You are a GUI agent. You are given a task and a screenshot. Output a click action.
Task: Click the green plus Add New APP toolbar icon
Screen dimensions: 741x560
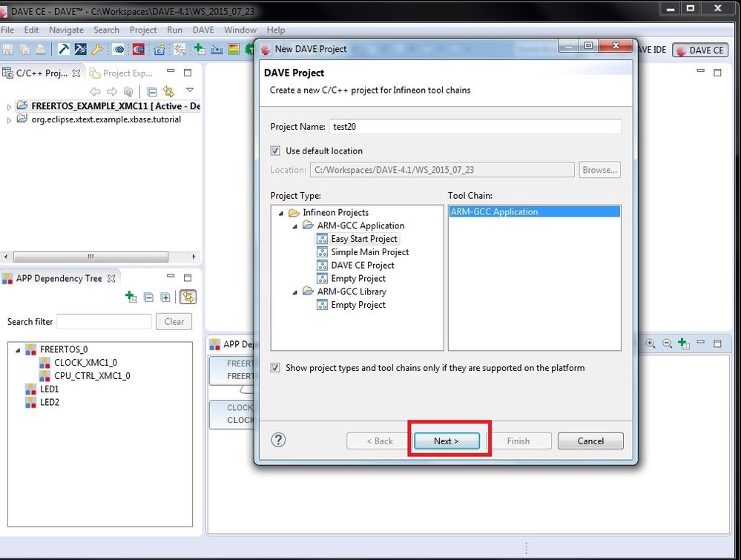pyautogui.click(x=200, y=49)
